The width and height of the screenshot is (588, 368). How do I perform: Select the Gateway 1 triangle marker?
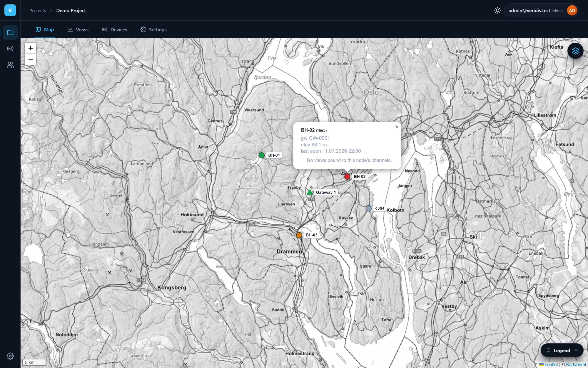pyautogui.click(x=310, y=193)
